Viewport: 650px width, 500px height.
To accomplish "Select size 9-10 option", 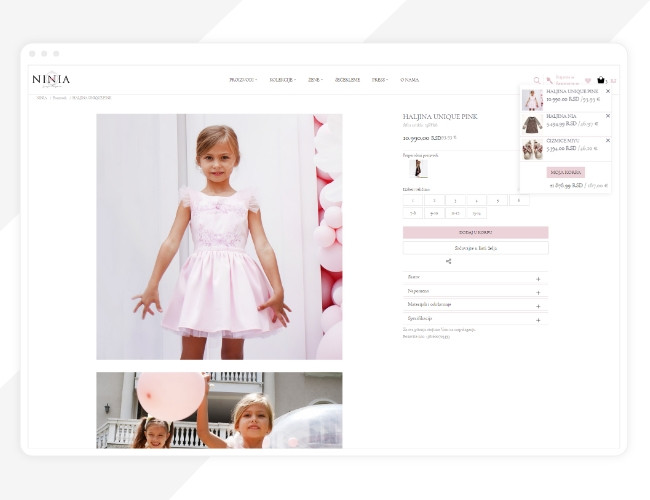I will (434, 213).
